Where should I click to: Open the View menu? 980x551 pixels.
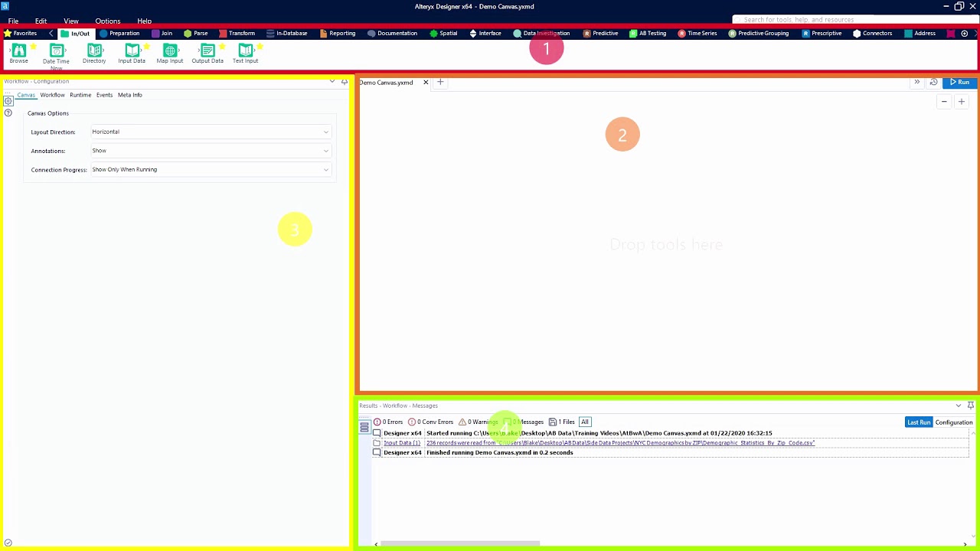click(71, 21)
